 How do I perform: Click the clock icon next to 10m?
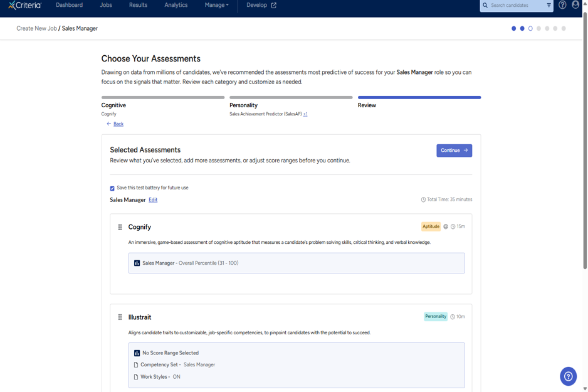point(453,317)
